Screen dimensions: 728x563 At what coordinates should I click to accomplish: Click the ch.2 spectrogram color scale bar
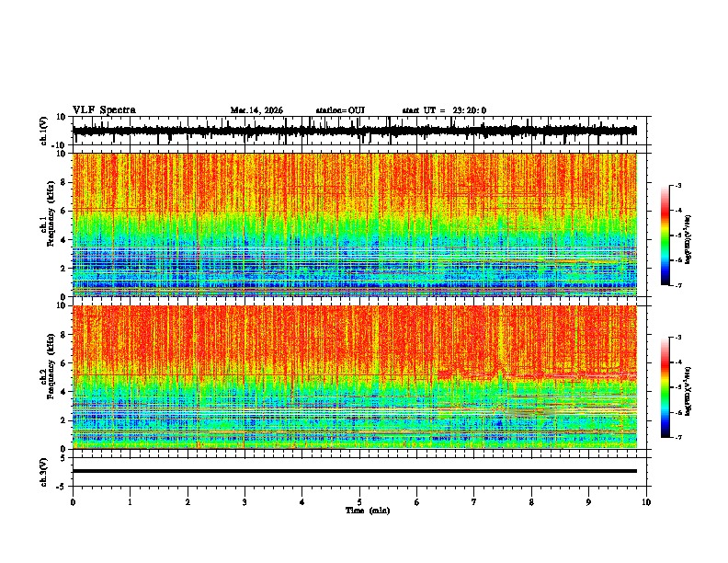(665, 387)
